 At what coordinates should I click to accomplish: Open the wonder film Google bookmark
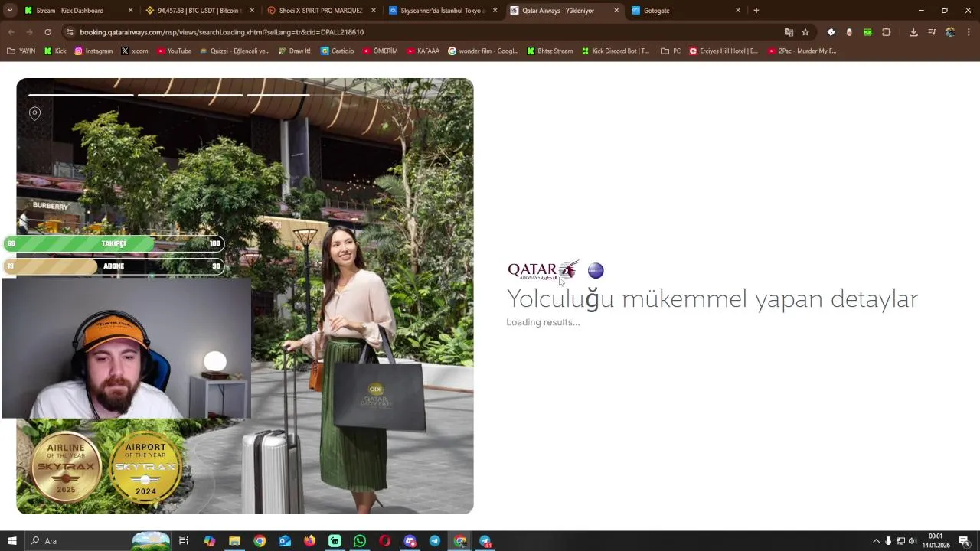point(483,51)
